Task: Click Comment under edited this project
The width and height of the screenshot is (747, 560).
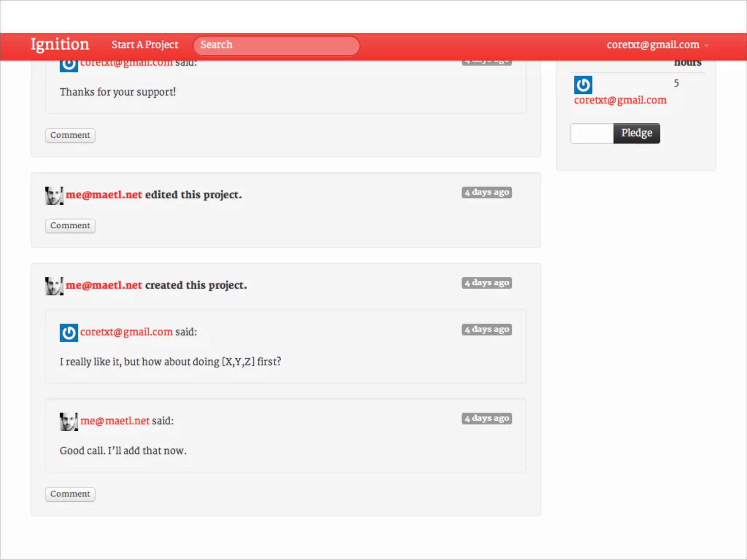Action: 70,226
